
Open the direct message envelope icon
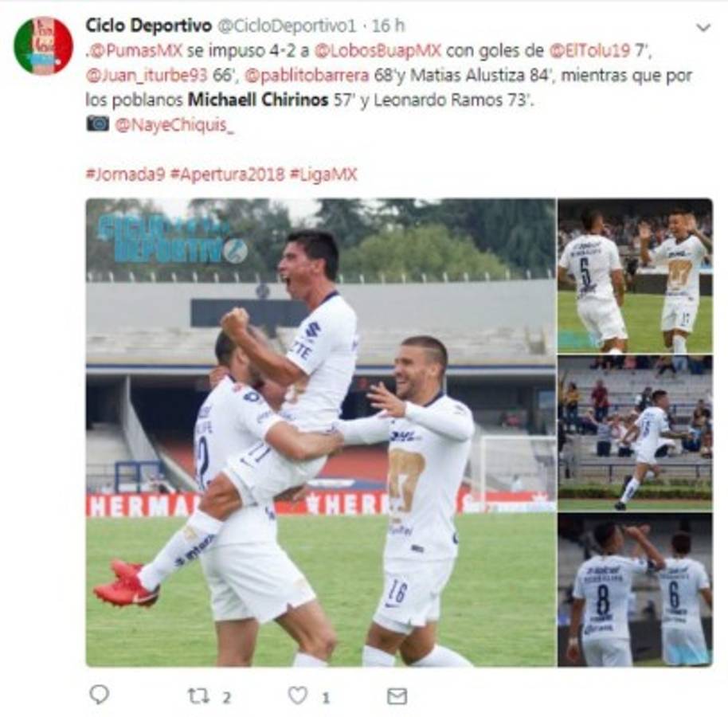(397, 695)
